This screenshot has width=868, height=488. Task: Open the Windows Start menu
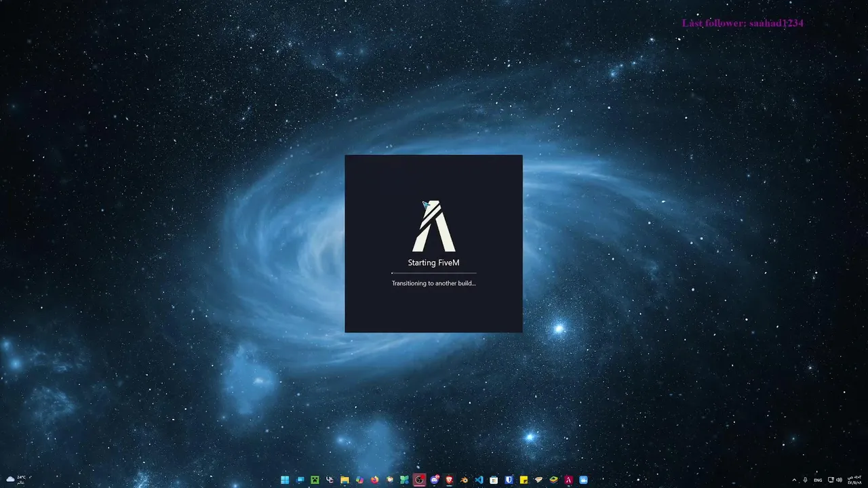[285, 480]
